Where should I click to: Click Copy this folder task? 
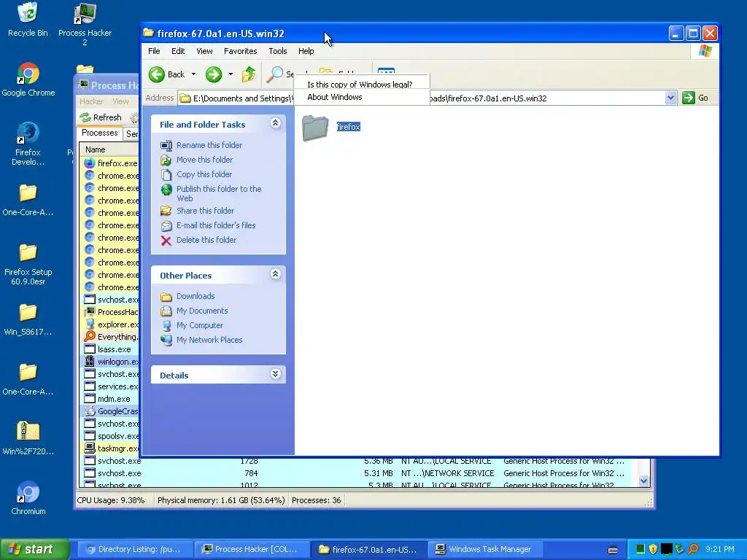coord(204,174)
